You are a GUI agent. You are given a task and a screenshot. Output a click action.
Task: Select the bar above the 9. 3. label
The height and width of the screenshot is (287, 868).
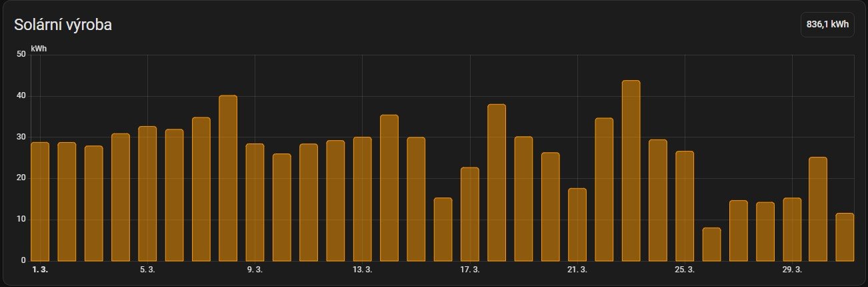pos(255,202)
